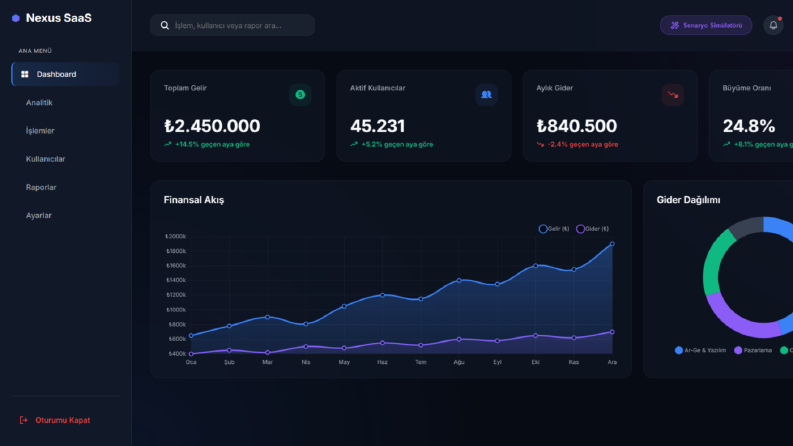Click the Toplam Gelir card label

pos(185,88)
